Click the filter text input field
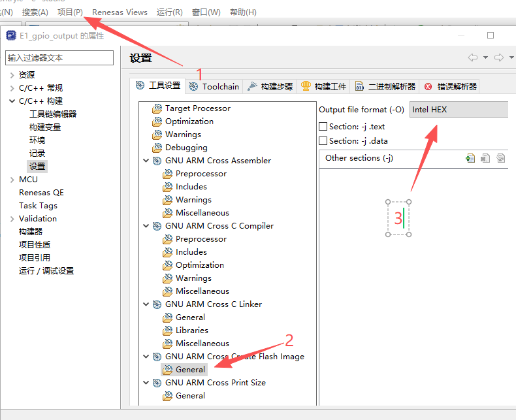The image size is (516, 420). point(59,58)
